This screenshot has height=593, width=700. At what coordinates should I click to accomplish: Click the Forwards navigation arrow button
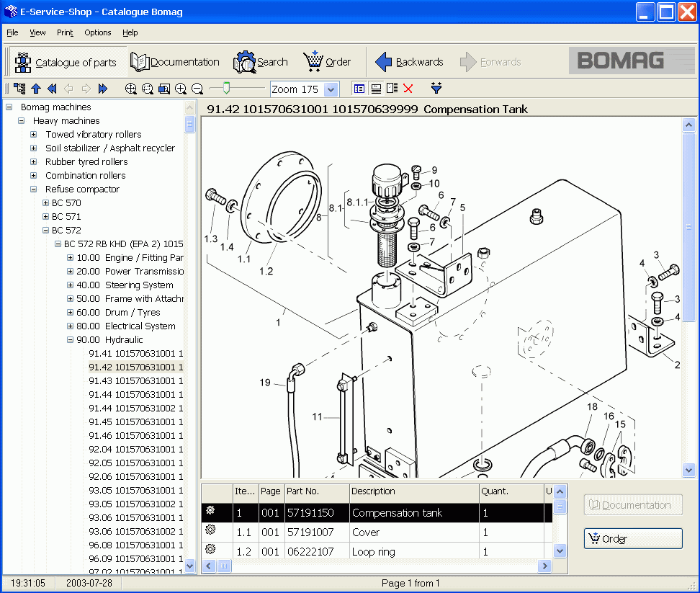point(490,62)
